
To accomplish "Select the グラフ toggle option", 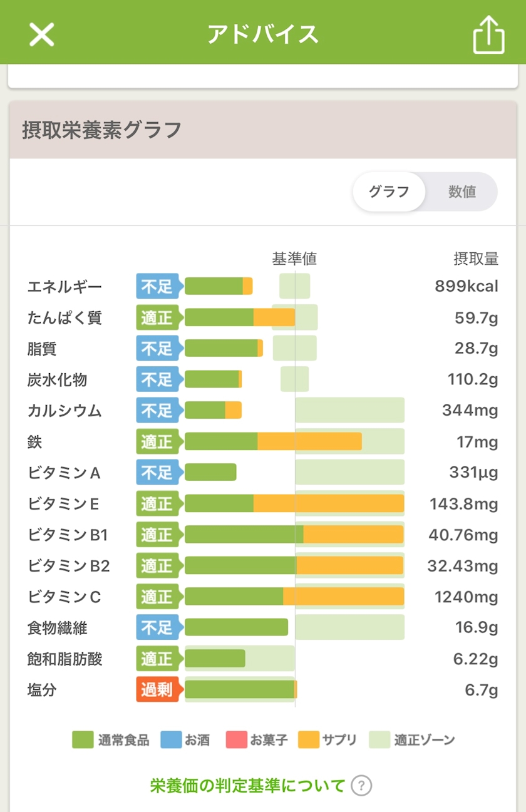I will click(x=389, y=192).
